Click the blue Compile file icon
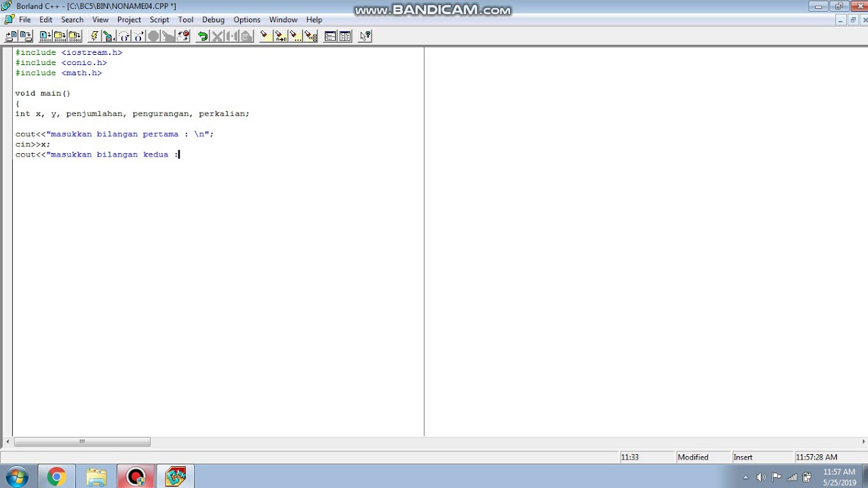 click(x=45, y=36)
